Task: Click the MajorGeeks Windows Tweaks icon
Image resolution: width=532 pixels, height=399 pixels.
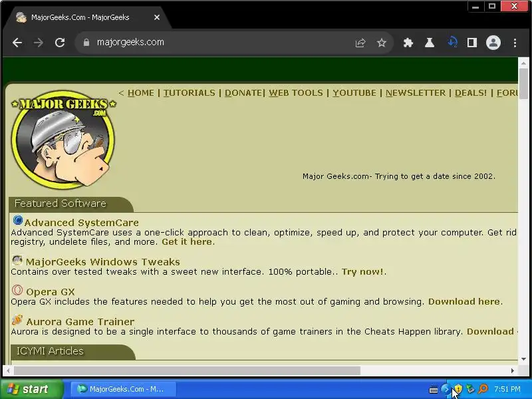Action: [17, 260]
